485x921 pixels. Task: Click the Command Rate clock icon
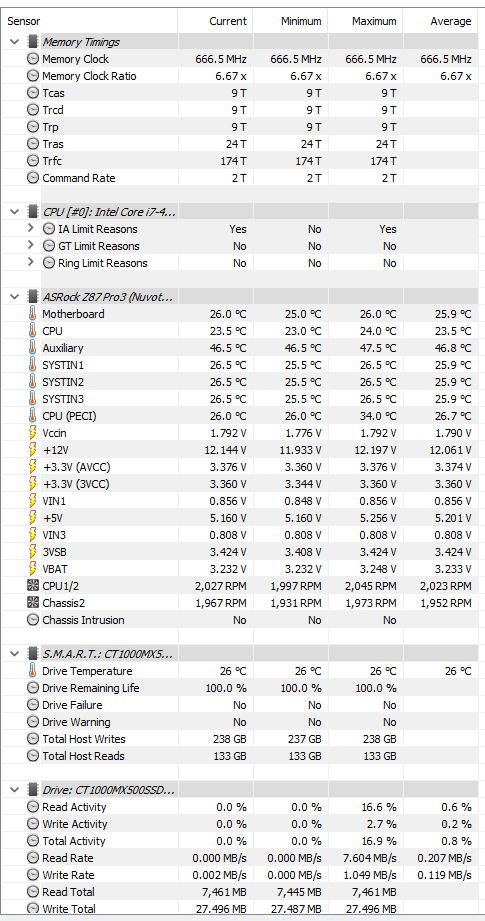pyautogui.click(x=33, y=178)
